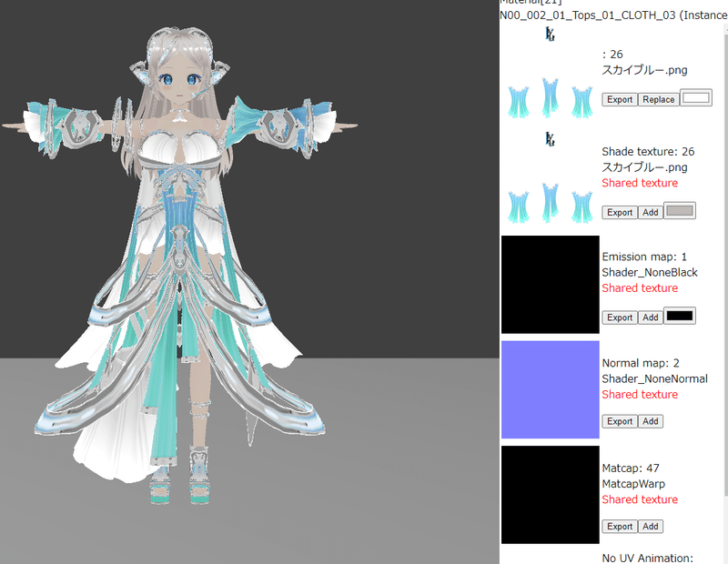Click the MatcapWarp texture name
Screen dimensions: 728x564
click(633, 484)
